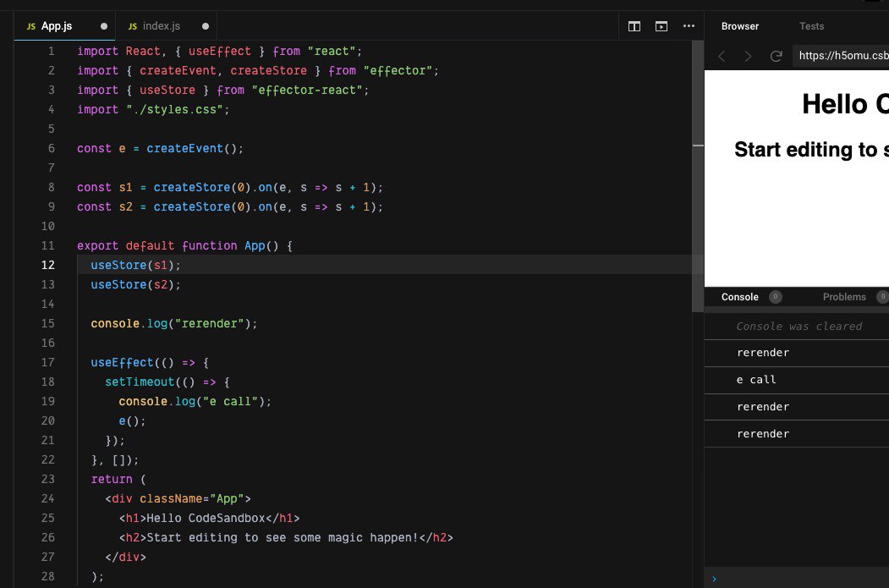Toggle the preview window icon in editor toolbar
The width and height of the screenshot is (889, 588).
pos(661,26)
